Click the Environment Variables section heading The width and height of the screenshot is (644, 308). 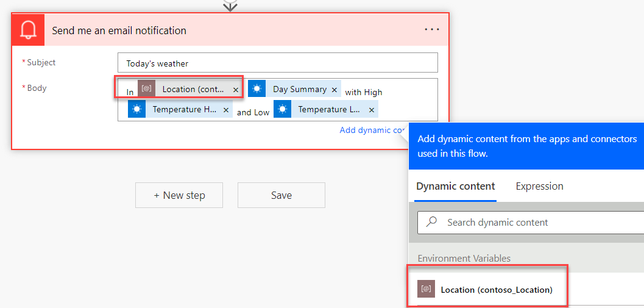(464, 258)
